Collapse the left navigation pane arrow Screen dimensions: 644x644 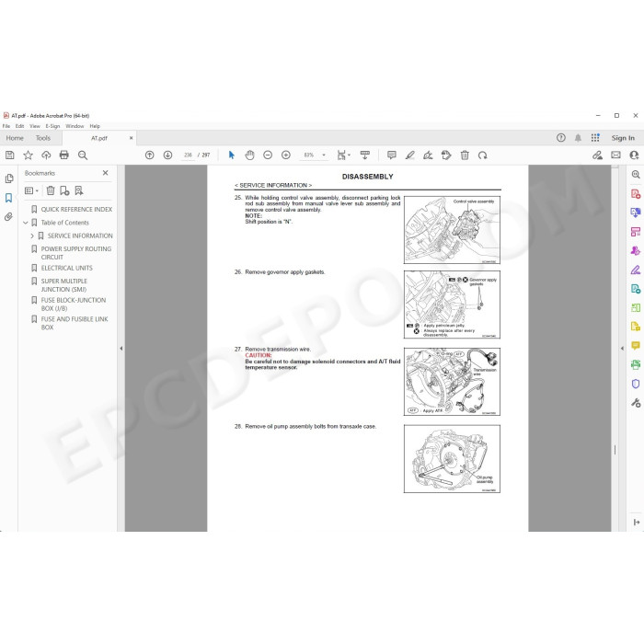[x=121, y=349]
